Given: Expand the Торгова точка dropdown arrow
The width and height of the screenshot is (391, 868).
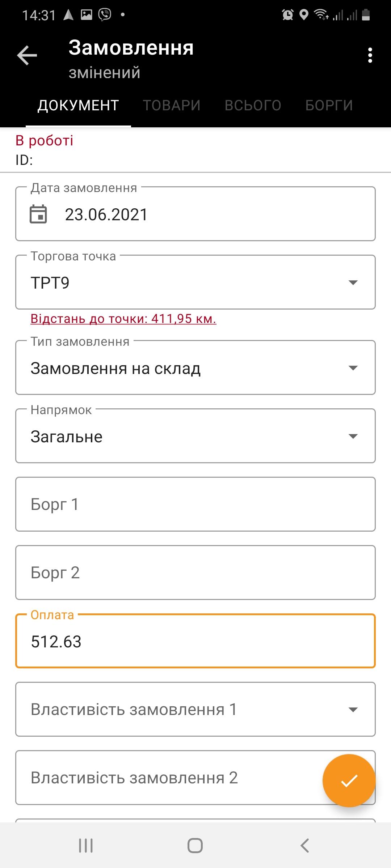Looking at the screenshot, I should (353, 282).
